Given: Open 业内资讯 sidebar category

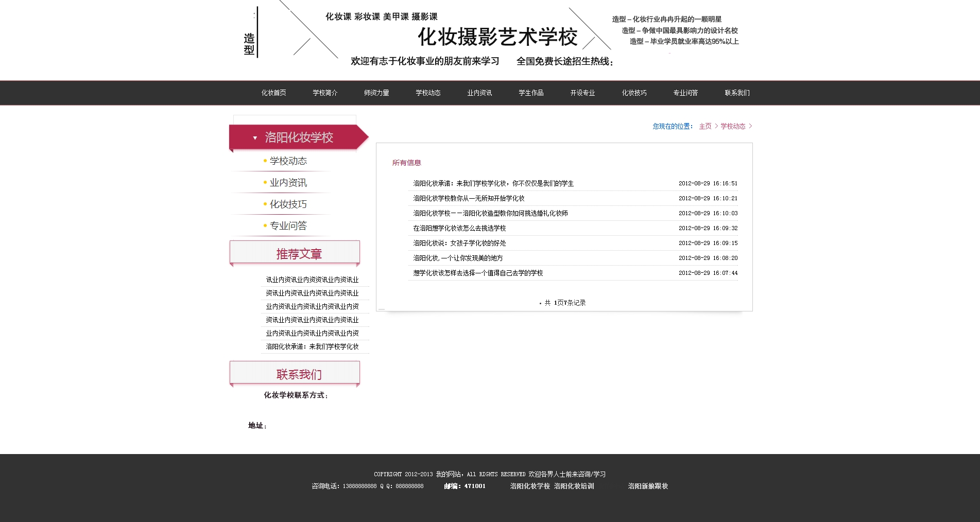Looking at the screenshot, I should pos(288,183).
